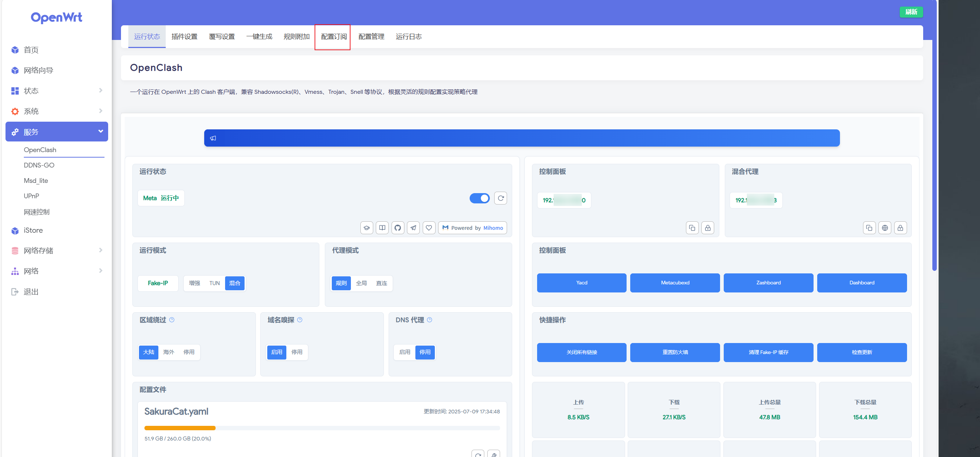Expand the 网络 menu chevron
Viewport: 980px width, 457px height.
tap(101, 271)
